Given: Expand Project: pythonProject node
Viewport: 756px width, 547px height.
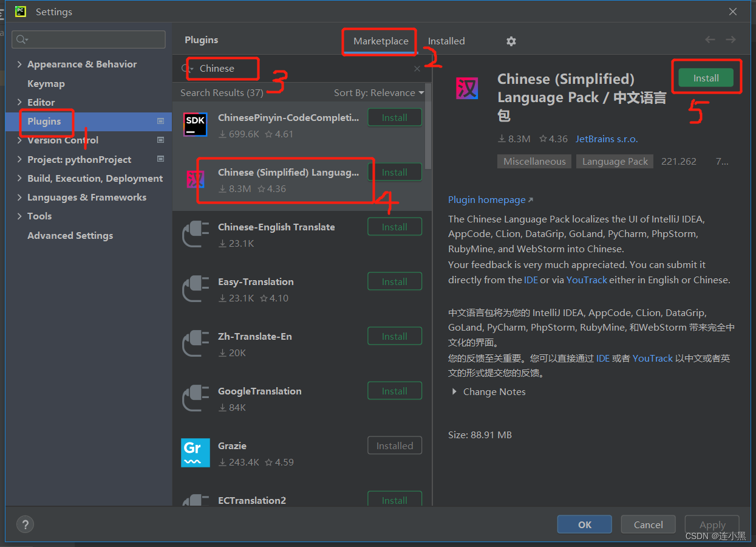Looking at the screenshot, I should 19,160.
